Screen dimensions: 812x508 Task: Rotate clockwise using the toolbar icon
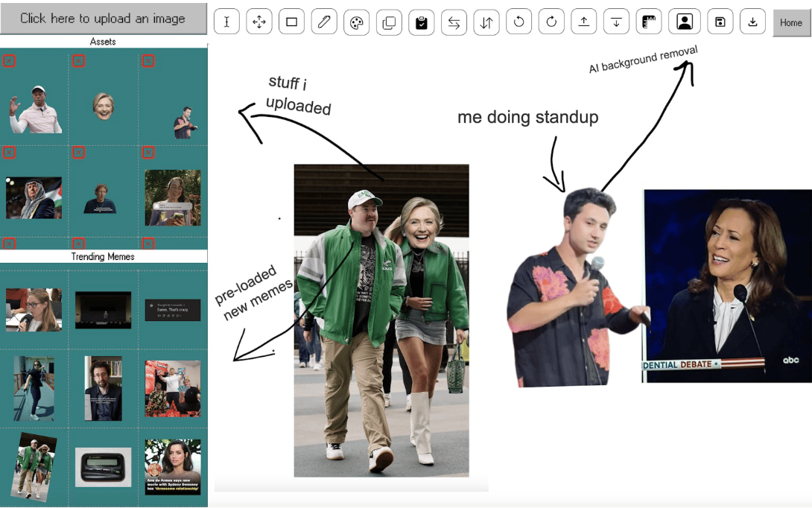551,22
